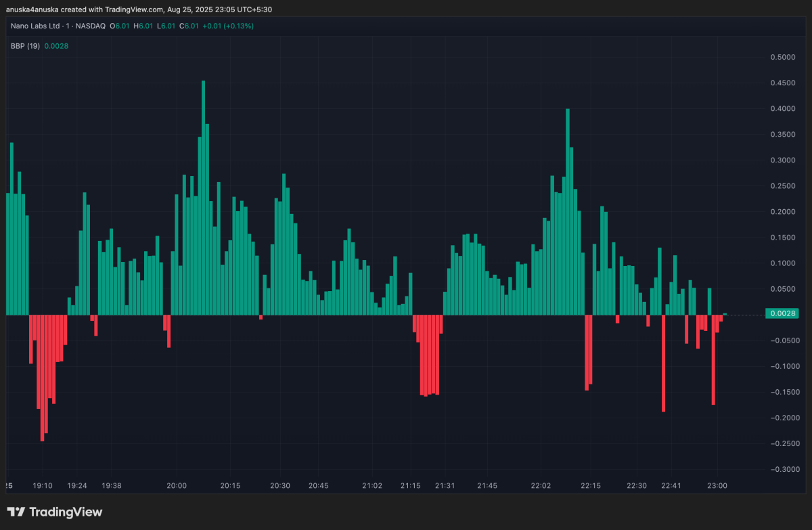812x530 pixels.
Task: Click the "Nano Labs Ltd" symbol name
Action: 35,26
